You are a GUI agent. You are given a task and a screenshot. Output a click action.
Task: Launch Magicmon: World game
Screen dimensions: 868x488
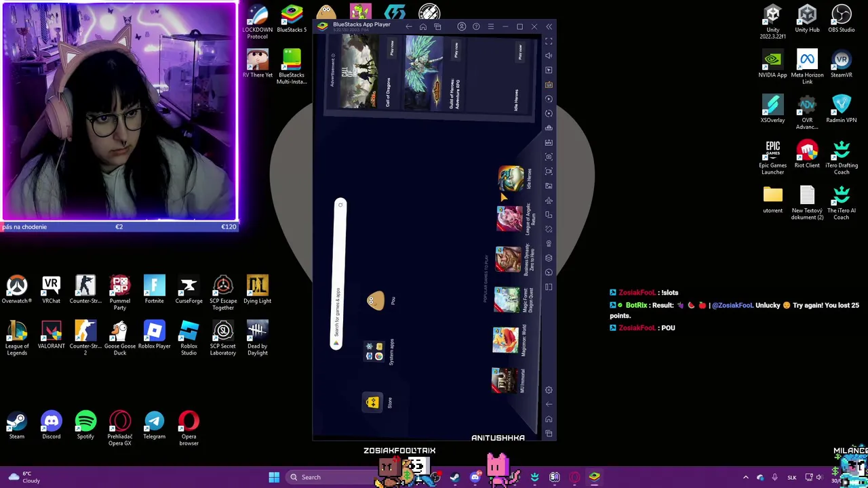click(505, 340)
